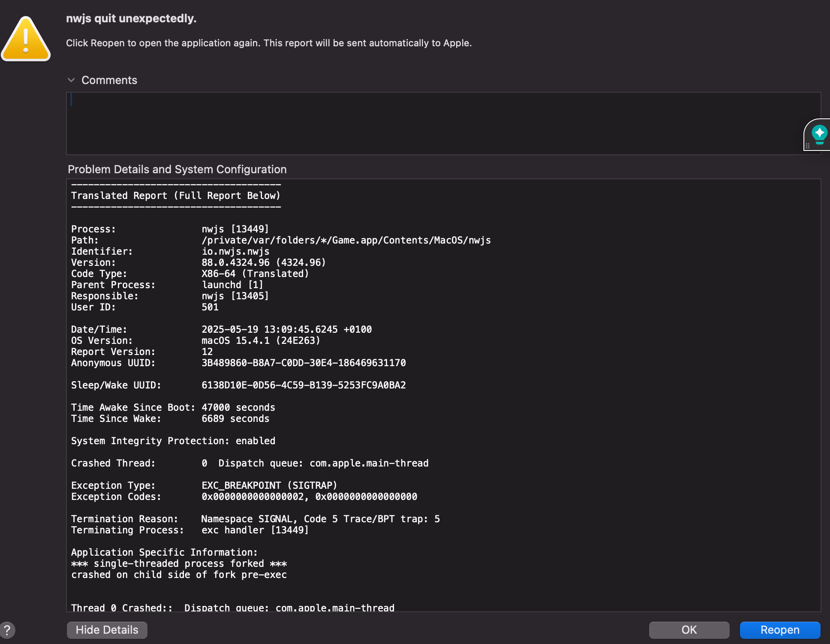830x644 pixels.
Task: Click 'Time Awake Since Boot: 47000 seconds'
Action: pos(173,407)
